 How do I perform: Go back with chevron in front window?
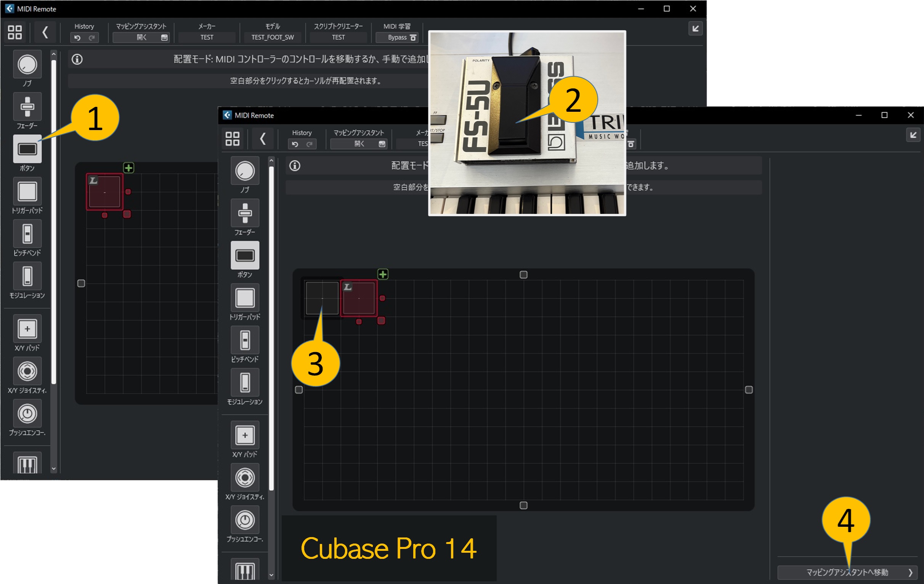[263, 138]
